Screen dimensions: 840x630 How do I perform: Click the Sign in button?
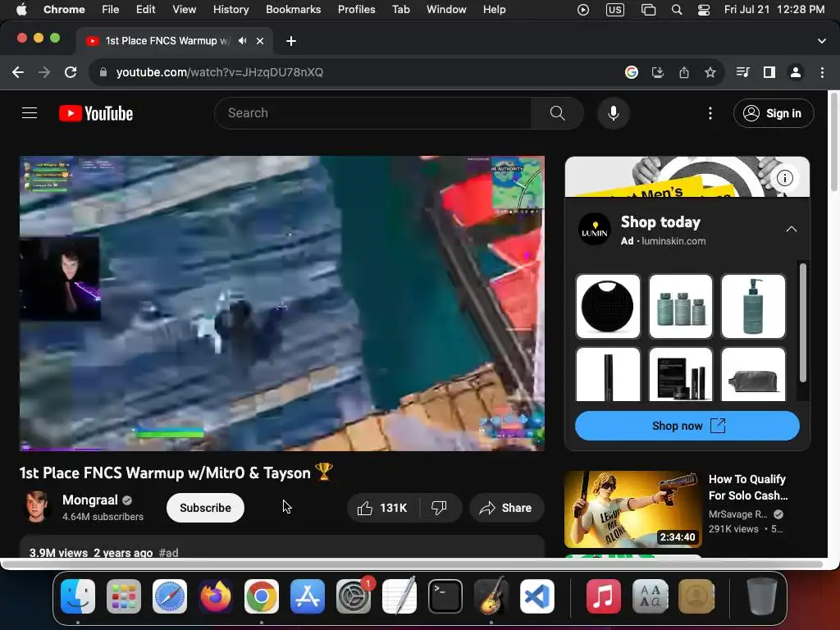tap(774, 113)
